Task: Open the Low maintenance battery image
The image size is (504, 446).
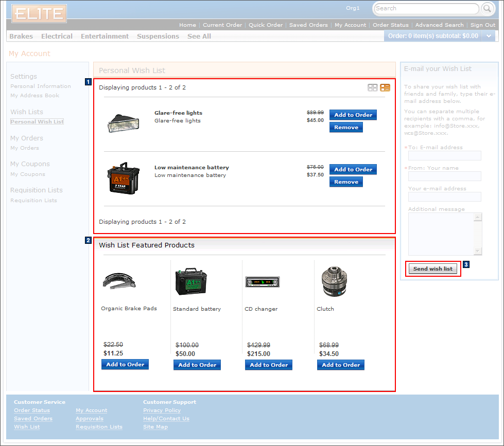Action: coord(124,178)
